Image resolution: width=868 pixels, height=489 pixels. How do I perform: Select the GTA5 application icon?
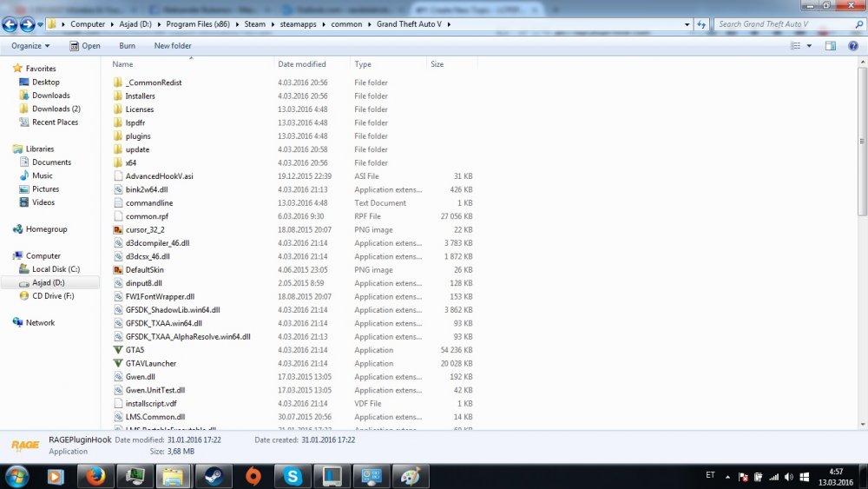click(118, 350)
